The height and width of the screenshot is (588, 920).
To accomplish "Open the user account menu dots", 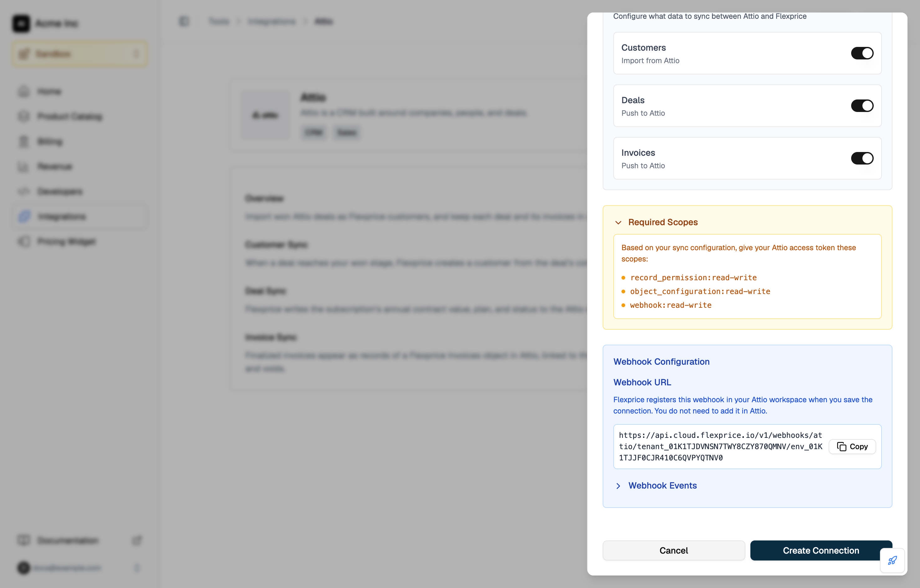I will click(x=137, y=568).
